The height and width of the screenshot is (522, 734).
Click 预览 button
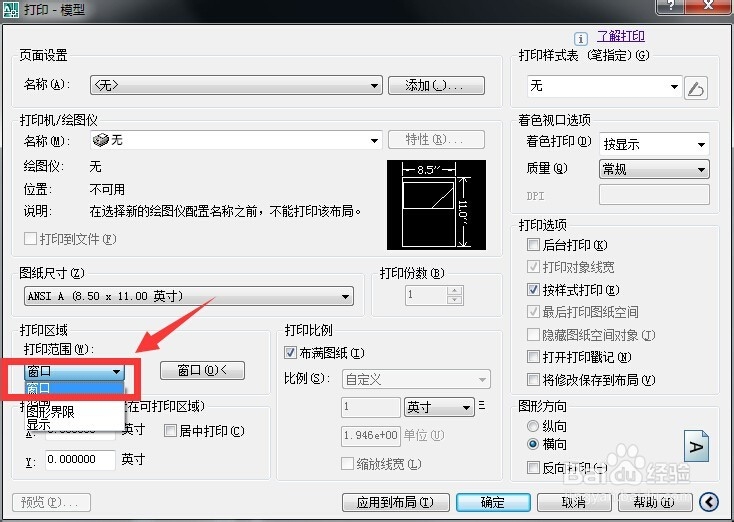tap(51, 503)
